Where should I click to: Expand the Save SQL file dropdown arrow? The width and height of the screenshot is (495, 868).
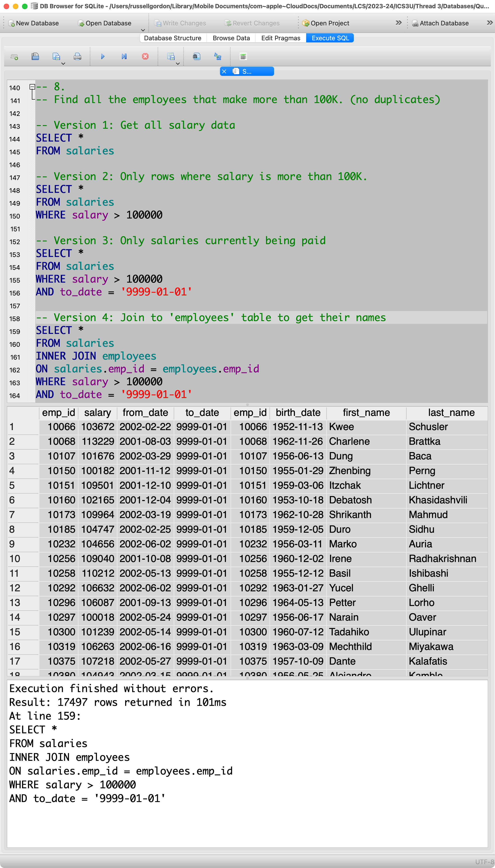pyautogui.click(x=63, y=63)
